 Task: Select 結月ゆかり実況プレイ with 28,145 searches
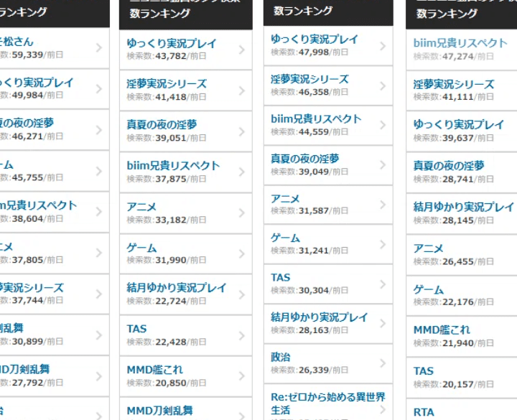point(463,207)
